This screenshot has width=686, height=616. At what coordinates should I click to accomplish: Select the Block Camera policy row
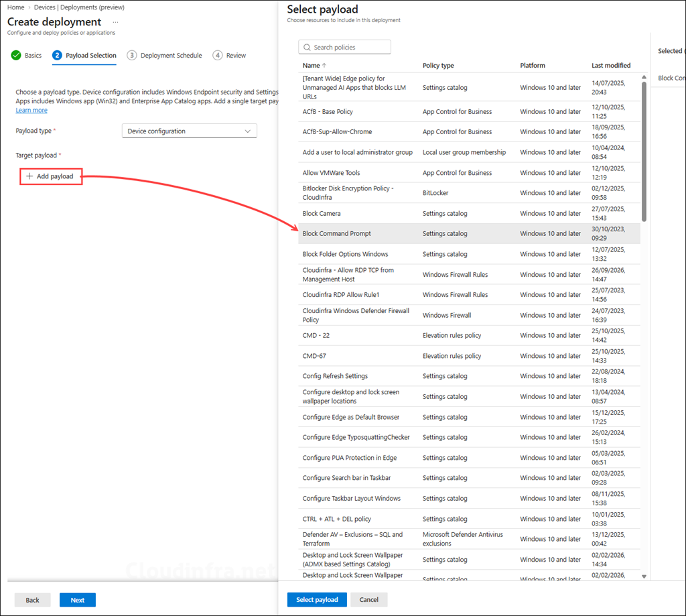tap(469, 213)
